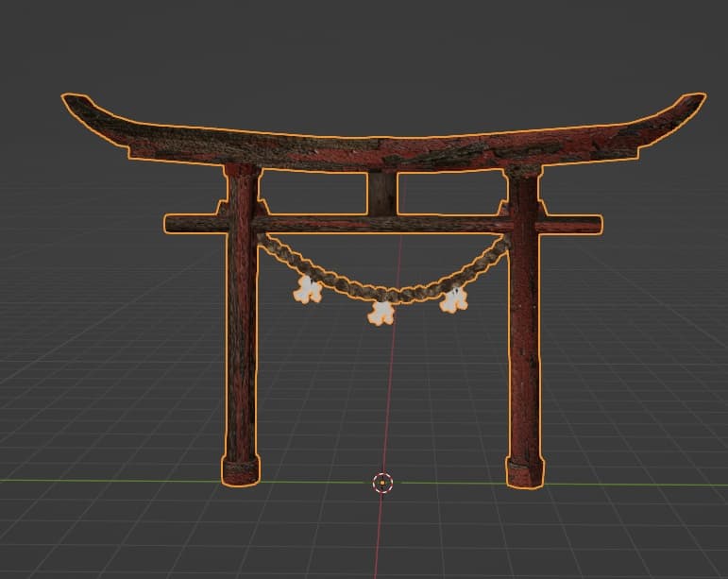728x579 pixels.
Task: Click the 3D cursor at the origin
Action: [x=382, y=483]
